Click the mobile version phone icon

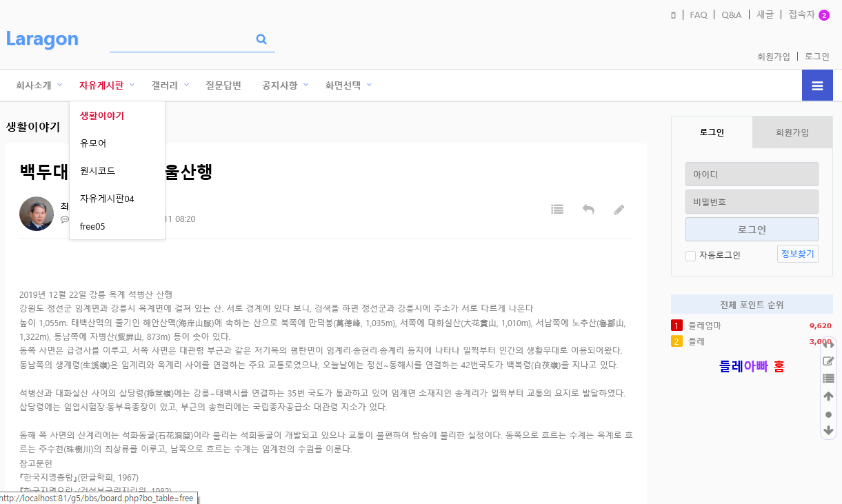(673, 15)
